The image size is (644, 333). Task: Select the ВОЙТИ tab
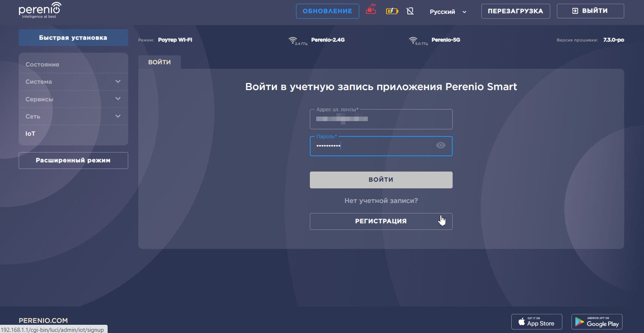tap(160, 62)
